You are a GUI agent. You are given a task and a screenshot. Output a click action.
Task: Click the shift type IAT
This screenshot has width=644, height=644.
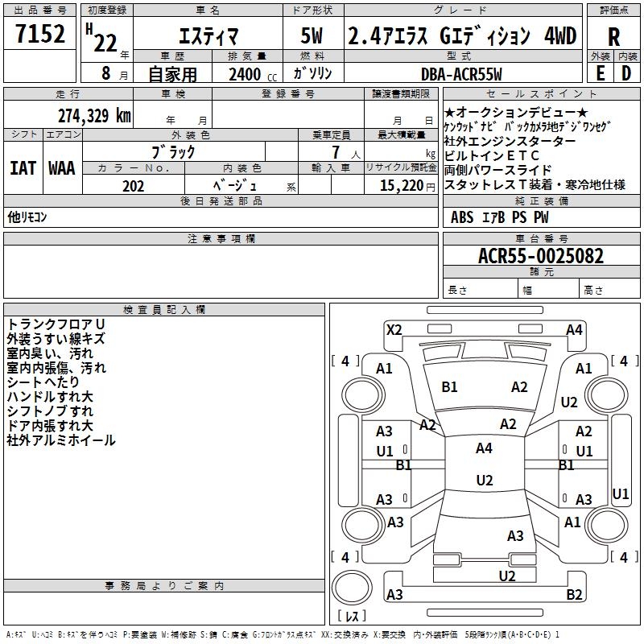tap(23, 168)
